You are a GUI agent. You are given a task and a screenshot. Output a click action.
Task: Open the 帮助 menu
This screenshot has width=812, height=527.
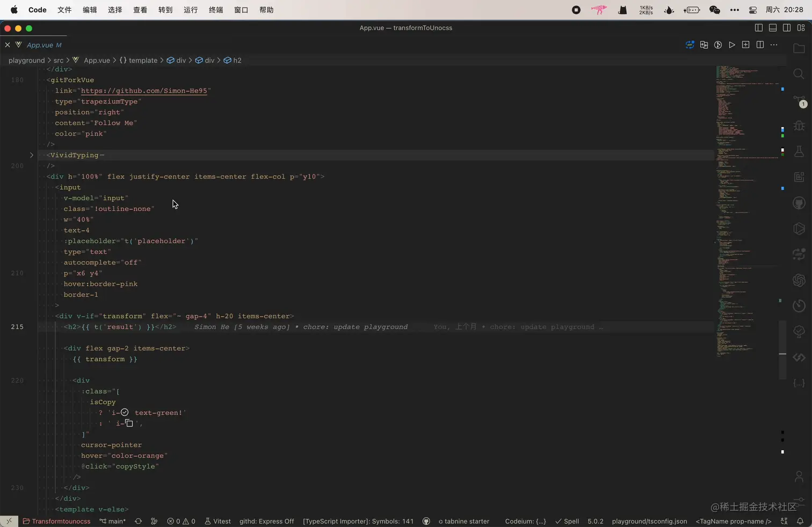(266, 10)
